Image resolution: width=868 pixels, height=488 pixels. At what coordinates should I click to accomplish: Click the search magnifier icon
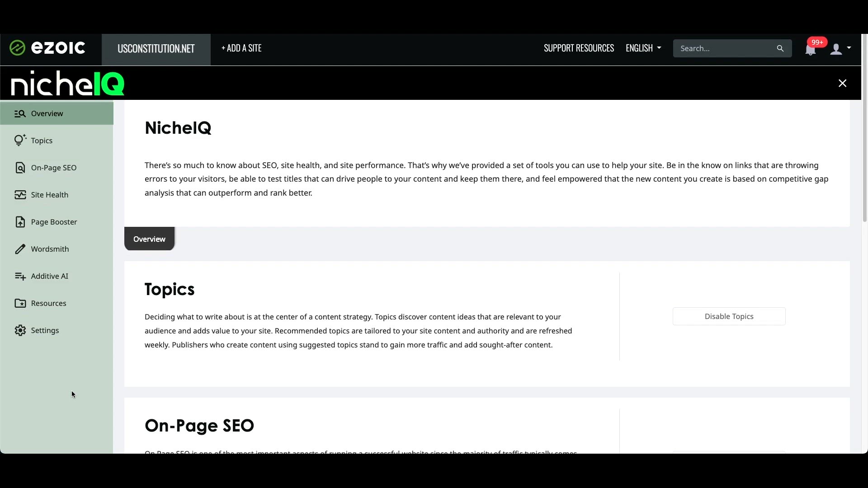780,48
